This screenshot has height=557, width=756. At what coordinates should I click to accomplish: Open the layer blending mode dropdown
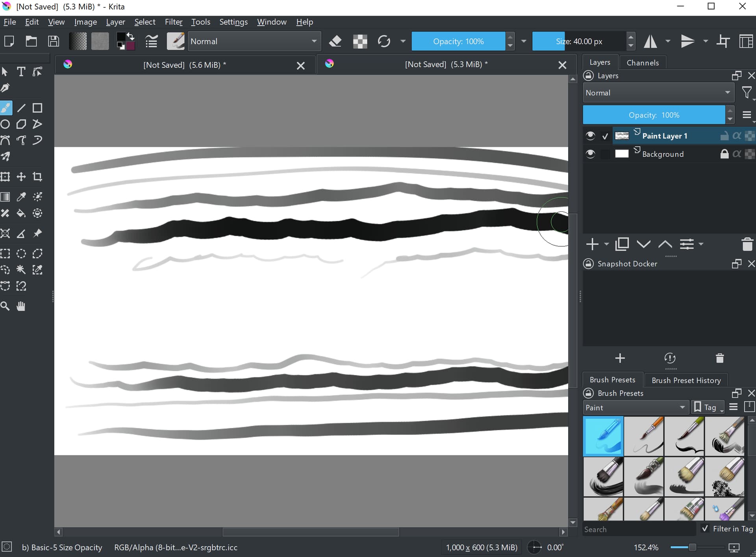(x=658, y=93)
